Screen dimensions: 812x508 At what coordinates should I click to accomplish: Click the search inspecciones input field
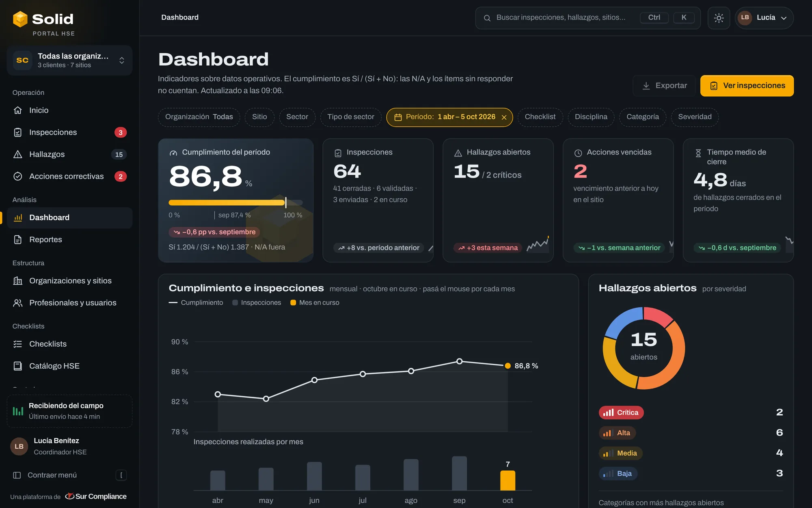[x=588, y=18]
